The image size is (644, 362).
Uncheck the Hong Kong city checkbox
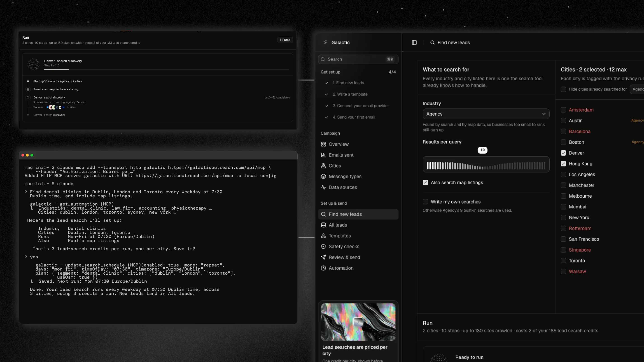click(x=563, y=164)
